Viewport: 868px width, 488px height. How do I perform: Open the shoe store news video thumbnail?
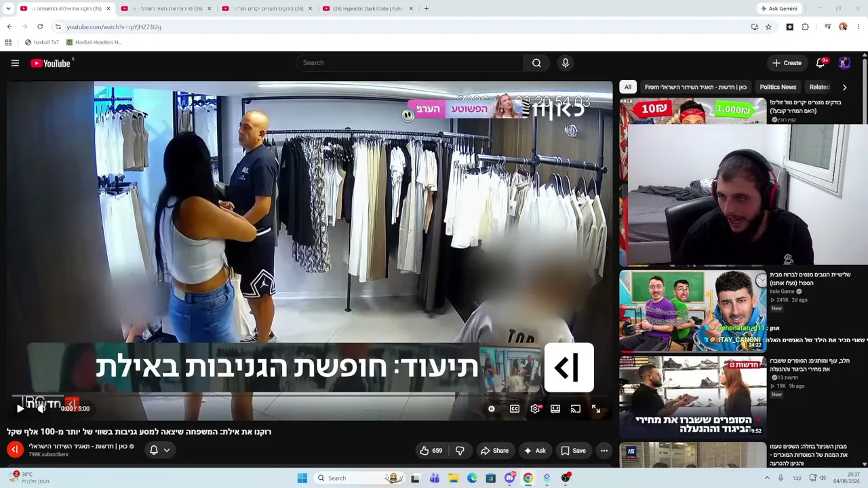click(x=693, y=397)
